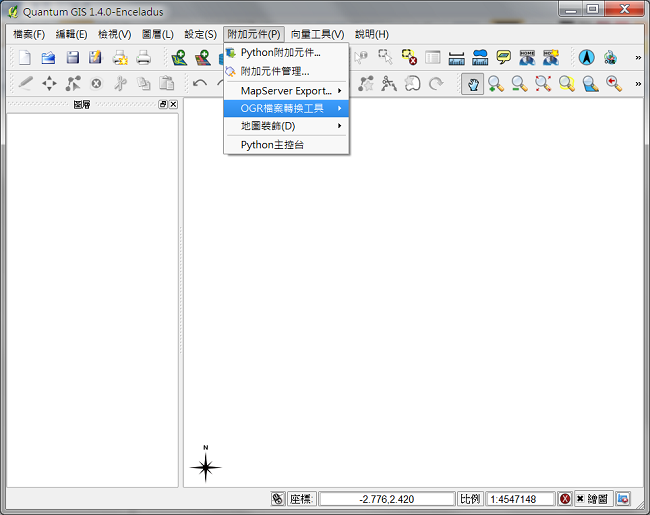Click the OGR converter globe icon

610,58
